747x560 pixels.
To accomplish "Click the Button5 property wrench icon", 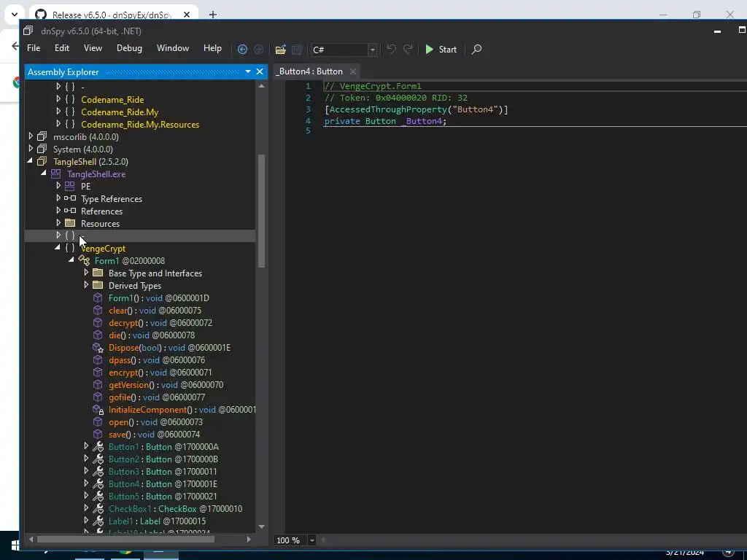I will (x=98, y=496).
